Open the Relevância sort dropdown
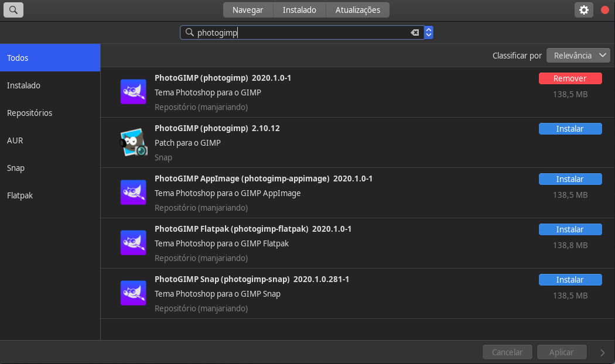Screen dimensions: 615x364 (x=578, y=56)
